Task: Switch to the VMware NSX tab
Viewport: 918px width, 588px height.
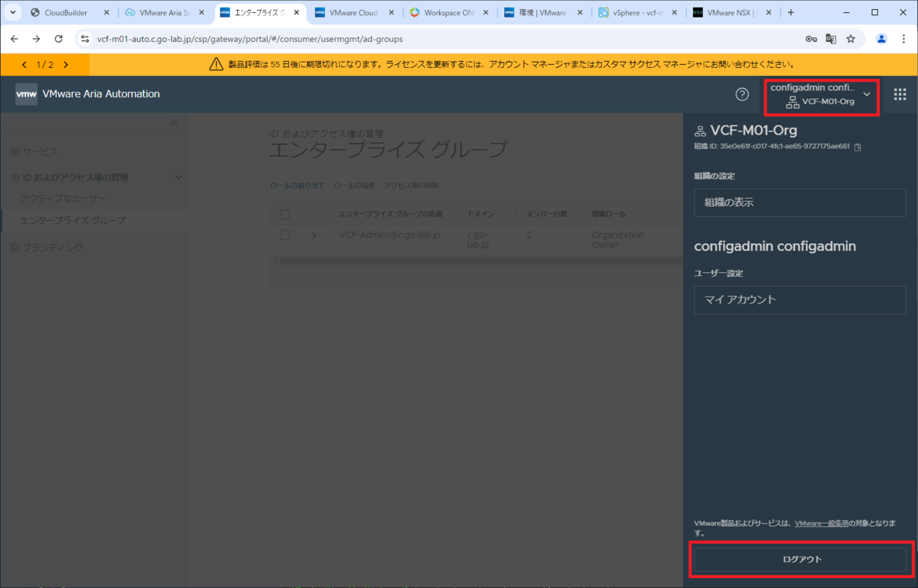Action: pyautogui.click(x=734, y=13)
